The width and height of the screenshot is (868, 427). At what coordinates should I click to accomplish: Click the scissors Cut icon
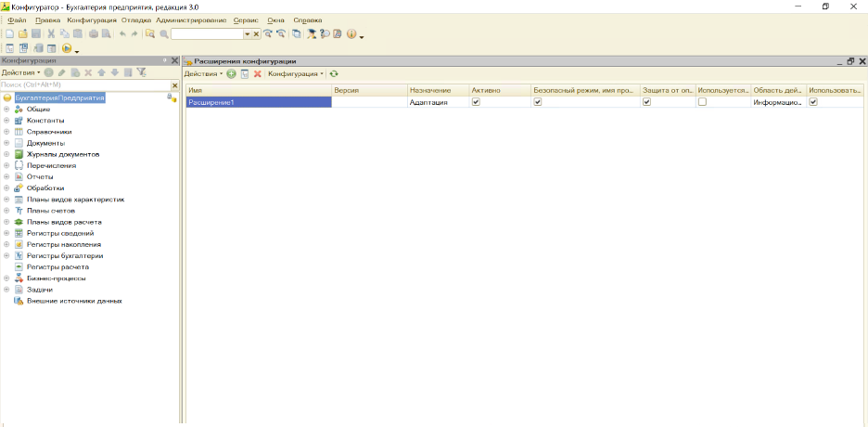tap(52, 34)
